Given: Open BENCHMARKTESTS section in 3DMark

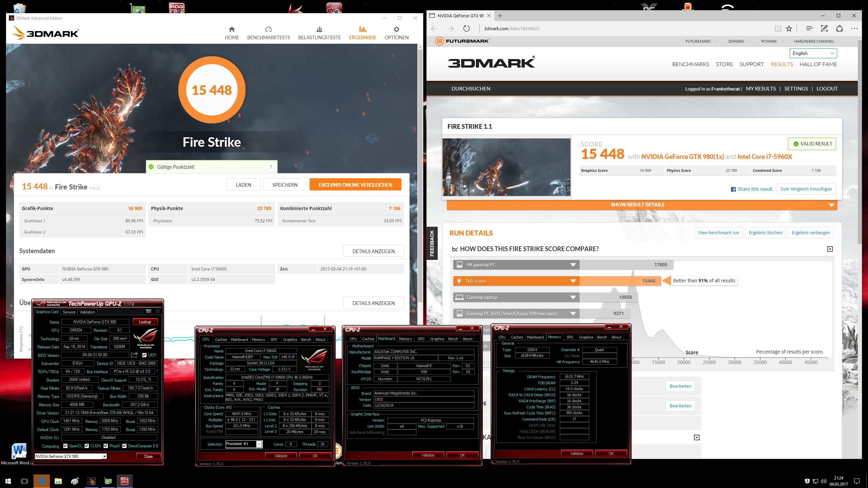Looking at the screenshot, I should (x=269, y=33).
